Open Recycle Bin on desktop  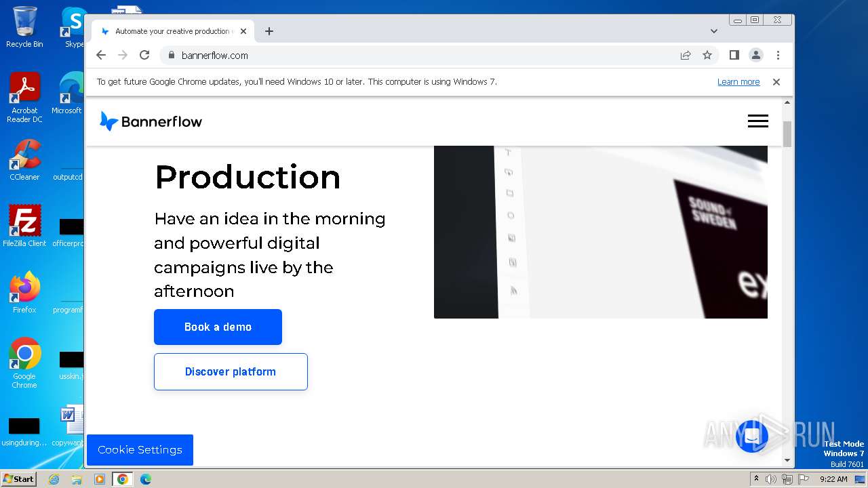click(x=24, y=27)
